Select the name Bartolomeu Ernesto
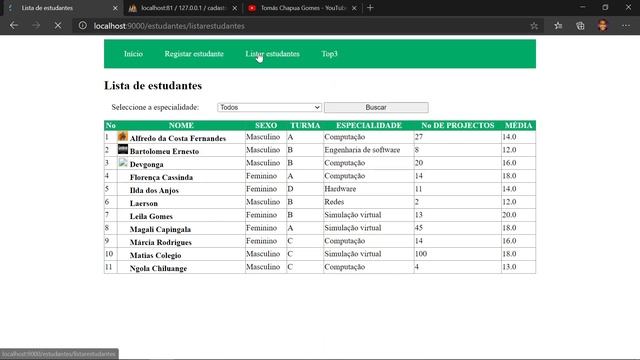 pyautogui.click(x=164, y=151)
